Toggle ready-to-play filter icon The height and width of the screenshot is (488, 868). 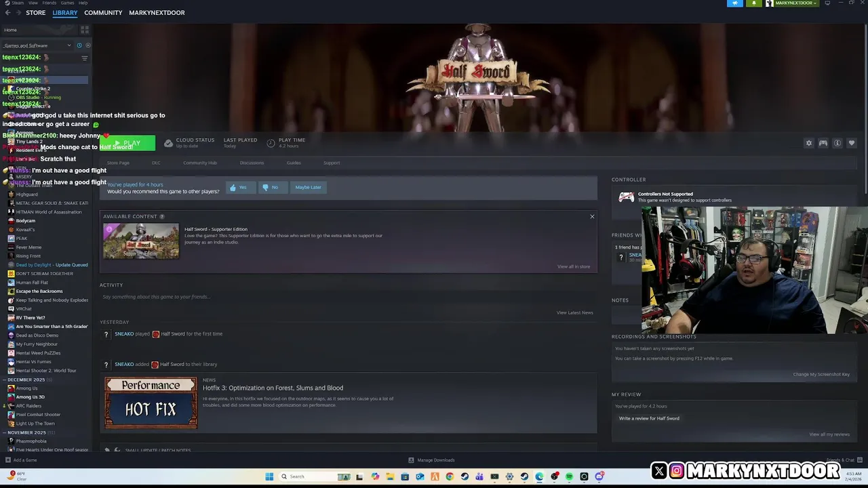click(87, 45)
